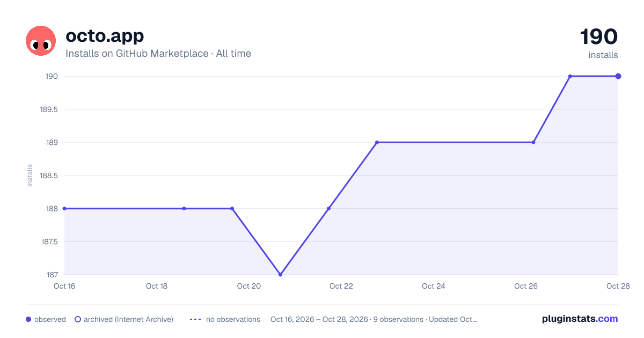Click the x-axis label Oct 20
Image resolution: width=644 pixels, height=338 pixels.
tap(249, 286)
